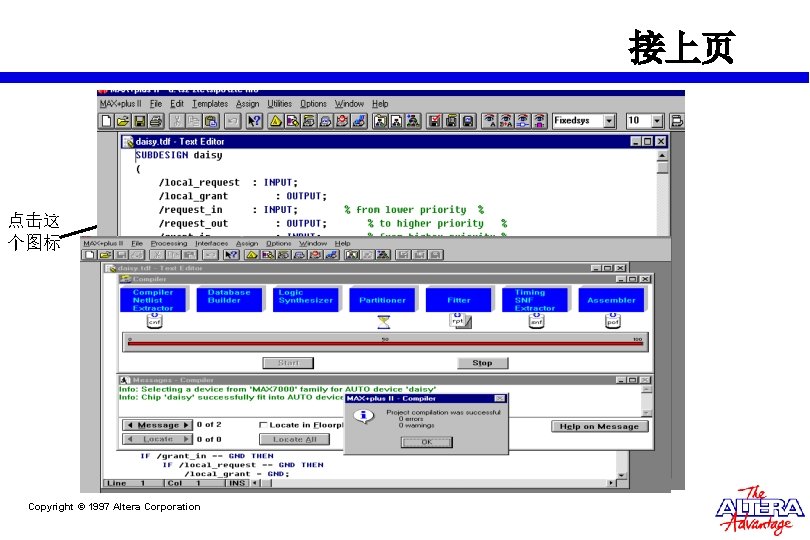Click the Start button in the Compiler

(x=288, y=363)
